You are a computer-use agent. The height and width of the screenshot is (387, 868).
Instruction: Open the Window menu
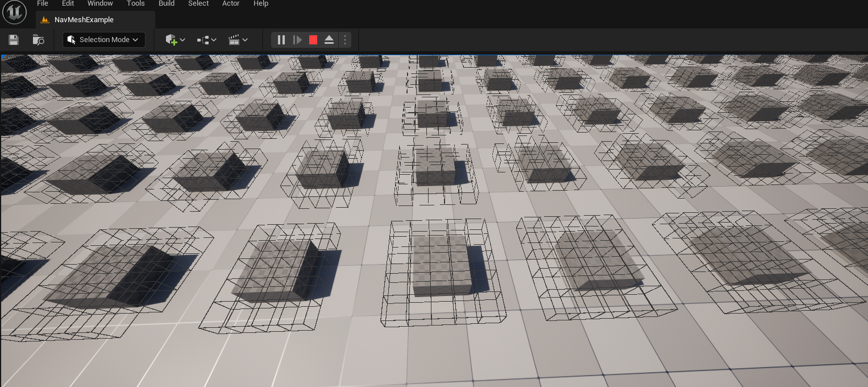click(x=100, y=3)
